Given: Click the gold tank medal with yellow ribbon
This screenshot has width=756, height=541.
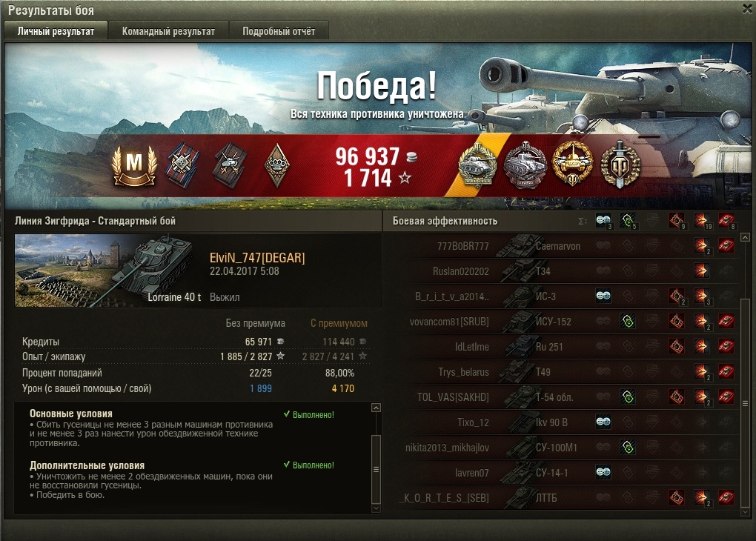Looking at the screenshot, I should [477, 165].
